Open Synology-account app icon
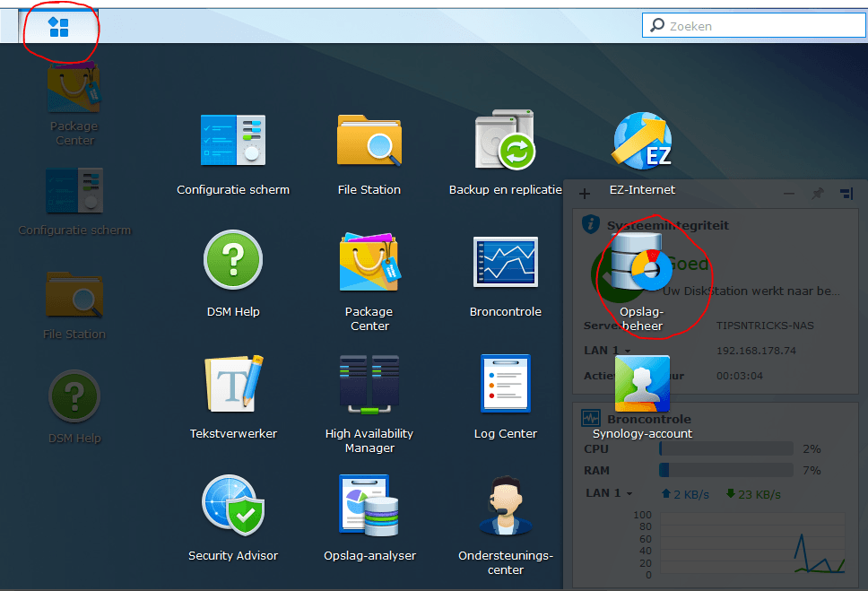The image size is (868, 591). 642,397
